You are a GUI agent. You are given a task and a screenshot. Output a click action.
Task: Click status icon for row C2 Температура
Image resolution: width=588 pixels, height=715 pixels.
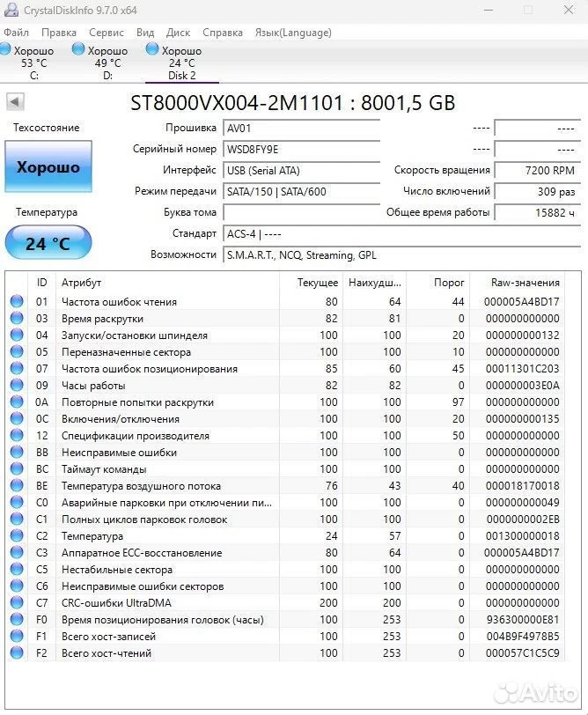(17, 535)
